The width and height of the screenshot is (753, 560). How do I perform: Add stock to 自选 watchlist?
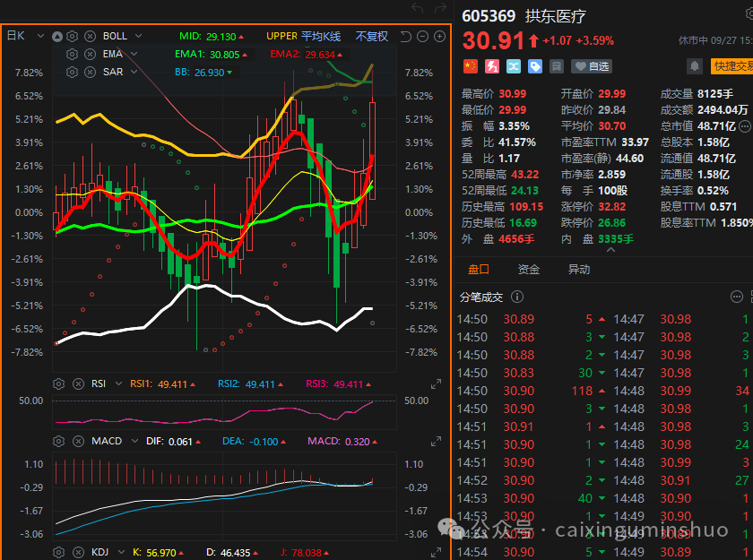592,66
